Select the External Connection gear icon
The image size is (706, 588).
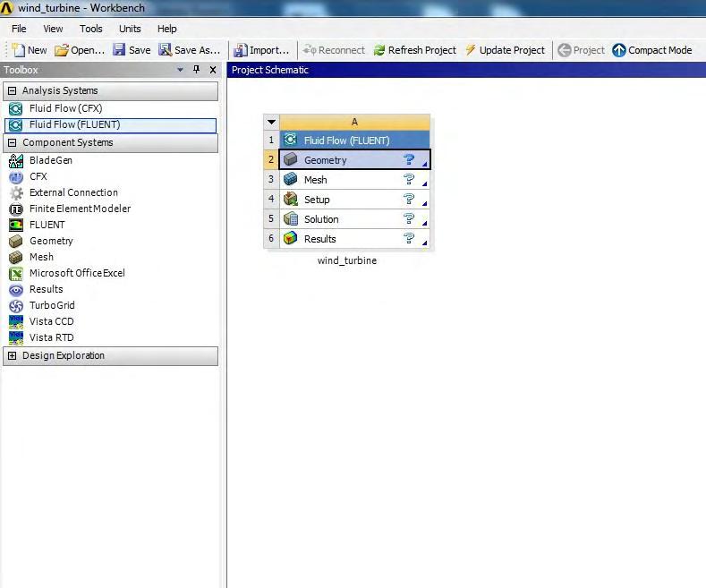16,193
